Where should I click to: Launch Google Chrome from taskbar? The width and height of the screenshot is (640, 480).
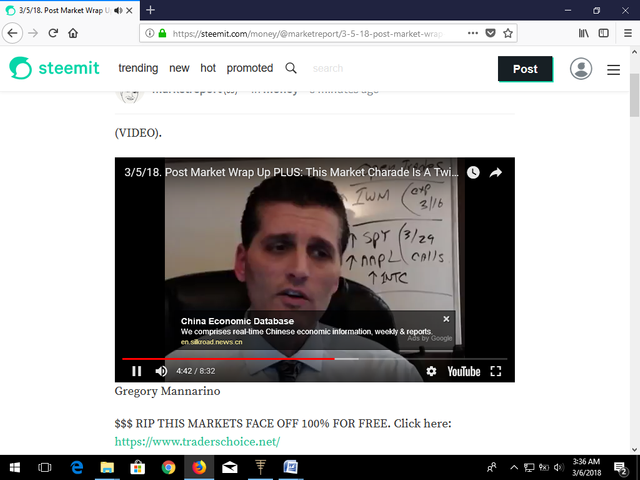tap(168, 467)
